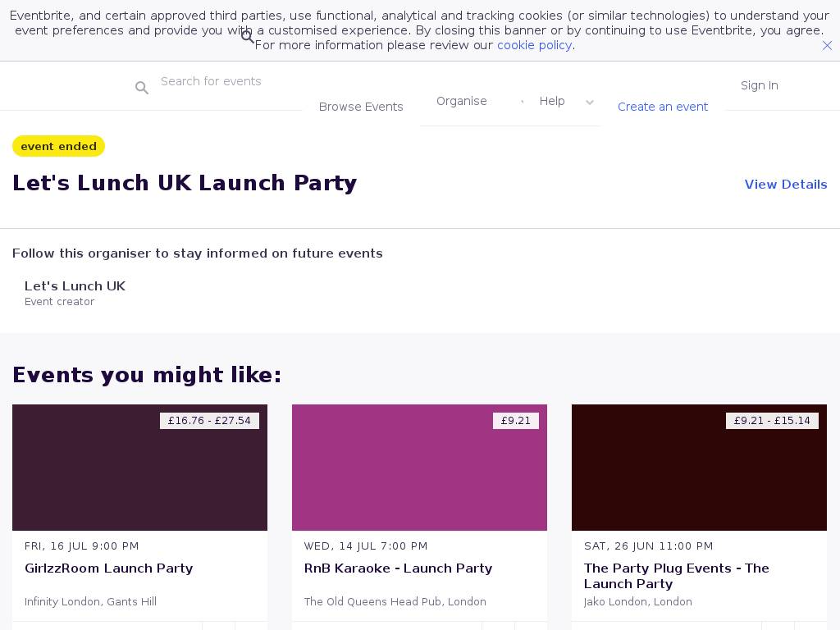Viewport: 840px width, 630px height.
Task: Click The Party Plug Events title link
Action: (x=676, y=576)
